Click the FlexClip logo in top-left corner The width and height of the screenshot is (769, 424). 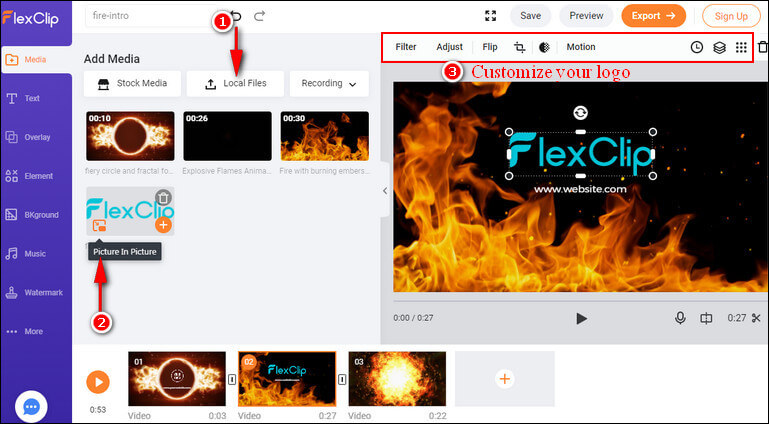(30, 19)
